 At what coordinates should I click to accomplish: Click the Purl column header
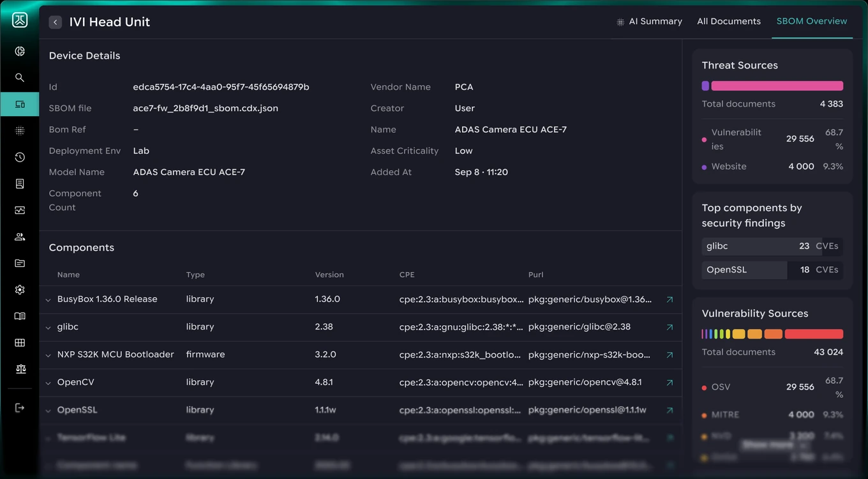coord(536,275)
